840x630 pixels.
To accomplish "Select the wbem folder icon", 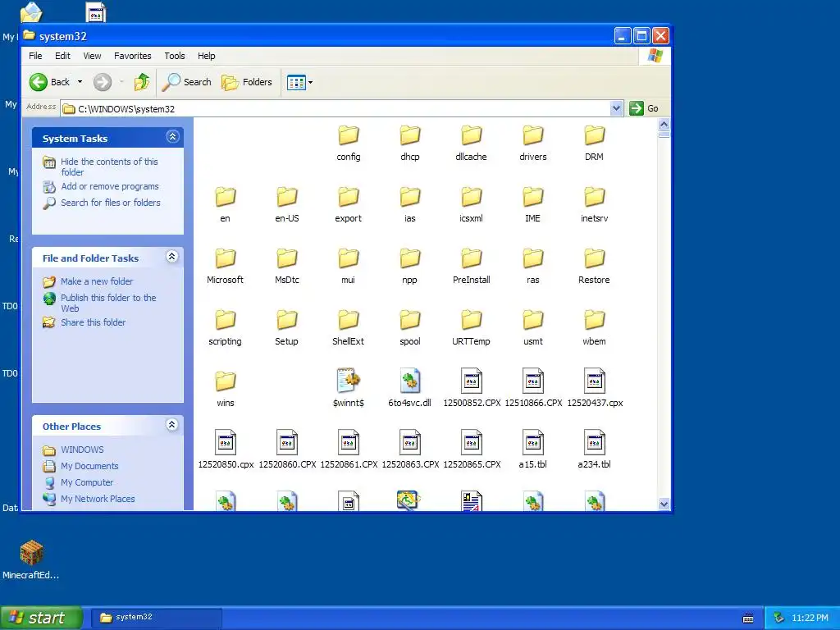I will (594, 321).
